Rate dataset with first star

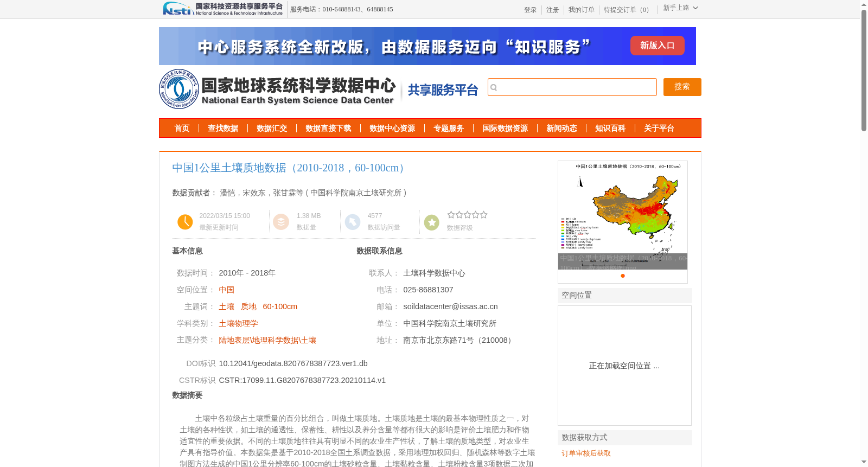451,215
